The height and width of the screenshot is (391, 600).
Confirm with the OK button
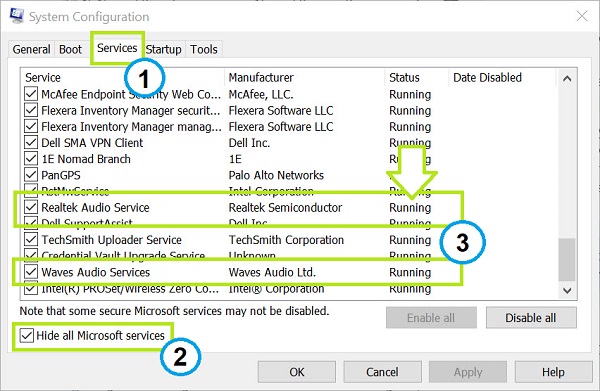click(297, 372)
